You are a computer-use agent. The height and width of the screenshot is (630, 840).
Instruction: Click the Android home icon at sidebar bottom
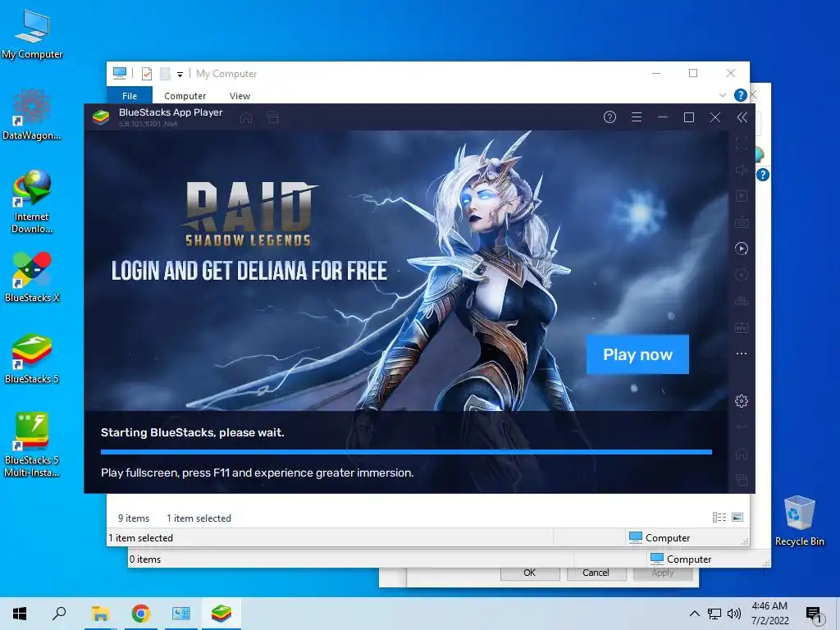pyautogui.click(x=742, y=454)
